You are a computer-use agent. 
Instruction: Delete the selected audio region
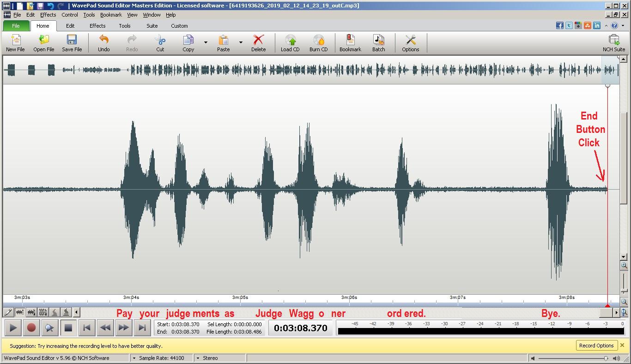pos(258,43)
